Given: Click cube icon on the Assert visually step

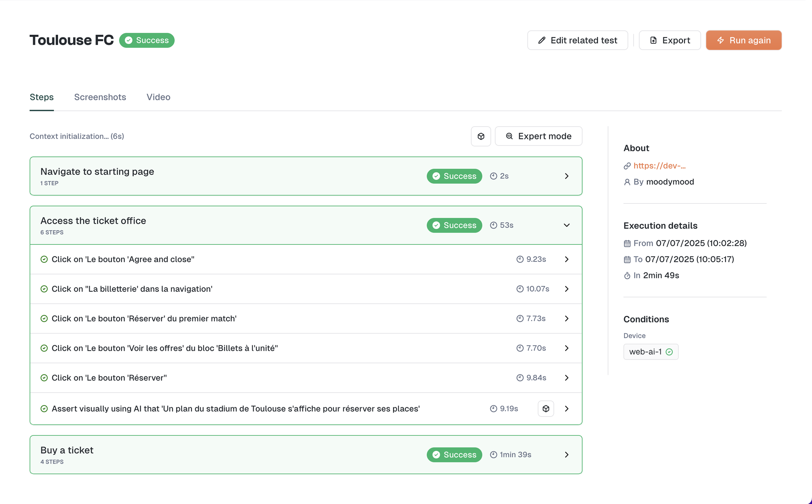Looking at the screenshot, I should pyautogui.click(x=546, y=408).
